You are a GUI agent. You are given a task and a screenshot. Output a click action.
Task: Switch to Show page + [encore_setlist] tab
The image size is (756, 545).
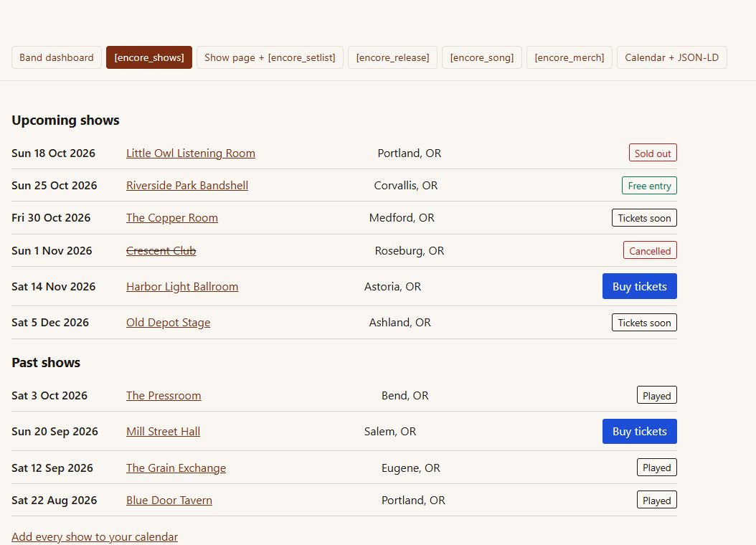point(270,57)
